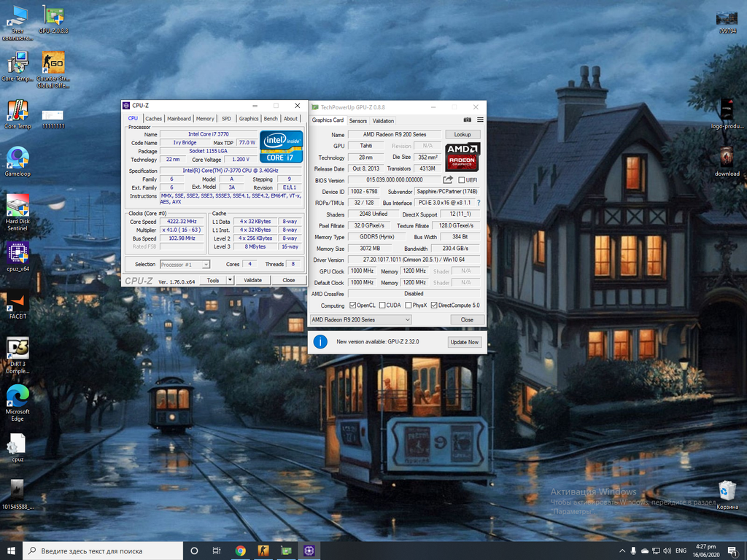Show hidden system tray icons chevron
This screenshot has width=747, height=560.
622,551
